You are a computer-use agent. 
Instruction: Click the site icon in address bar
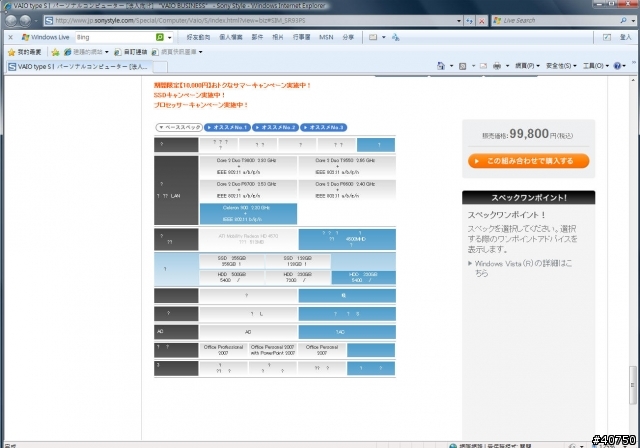49,20
